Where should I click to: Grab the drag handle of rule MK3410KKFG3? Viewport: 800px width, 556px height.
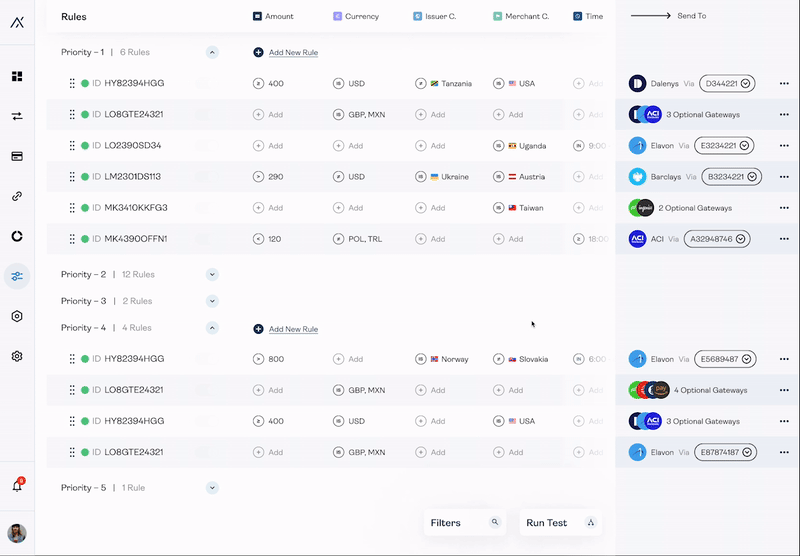(x=72, y=208)
